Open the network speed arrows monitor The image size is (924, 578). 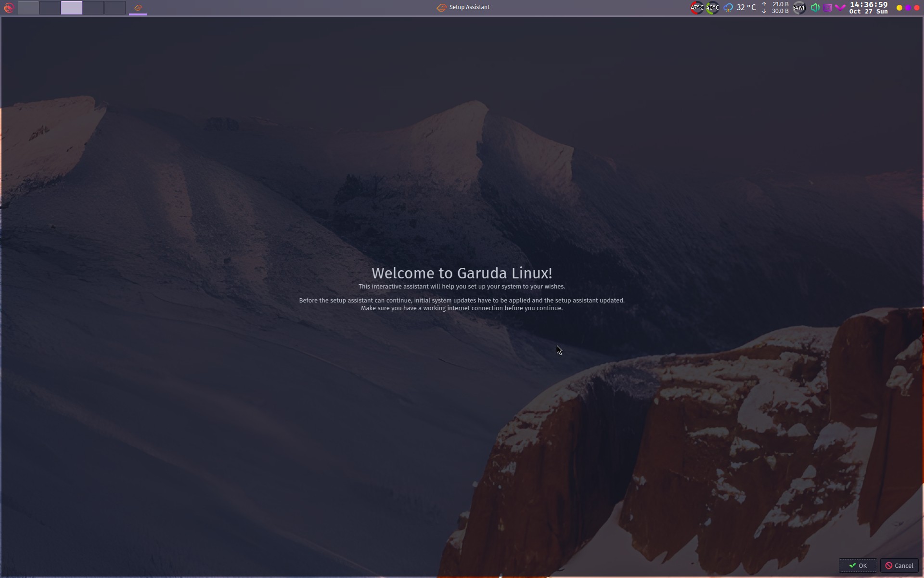pos(764,8)
